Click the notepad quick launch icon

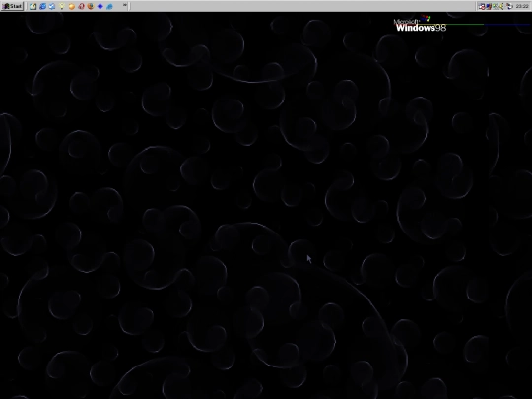(x=33, y=6)
